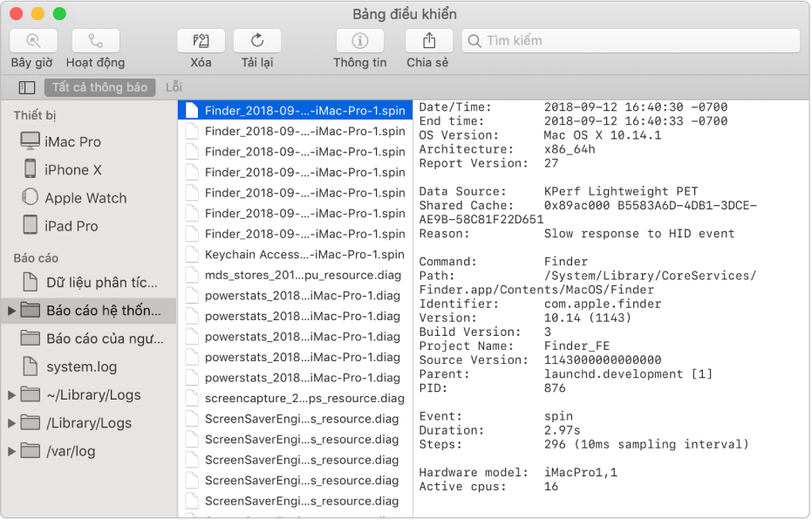The image size is (812, 520).
Task: Open system.log in the sidebar
Action: 89,366
